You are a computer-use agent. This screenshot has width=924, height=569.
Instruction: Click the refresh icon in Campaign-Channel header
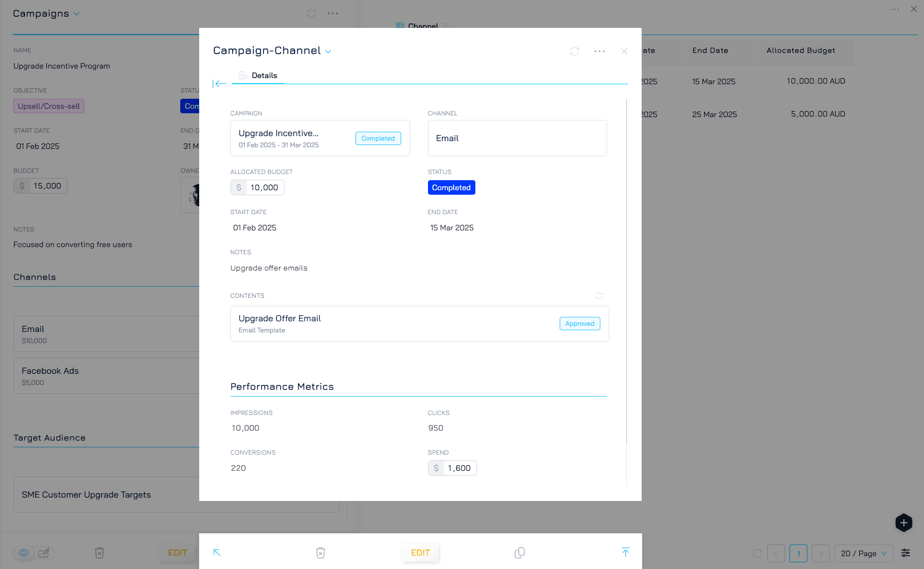(575, 51)
